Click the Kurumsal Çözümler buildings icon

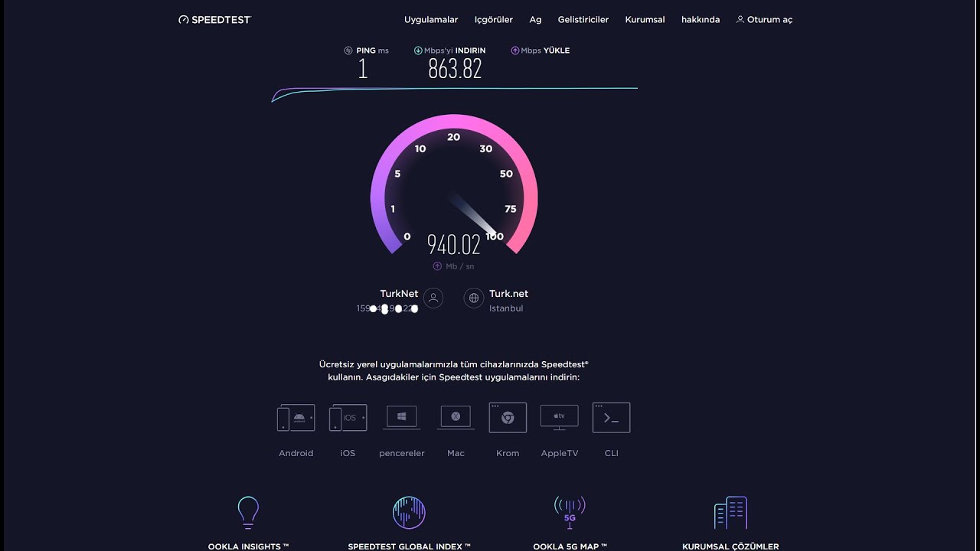click(730, 513)
